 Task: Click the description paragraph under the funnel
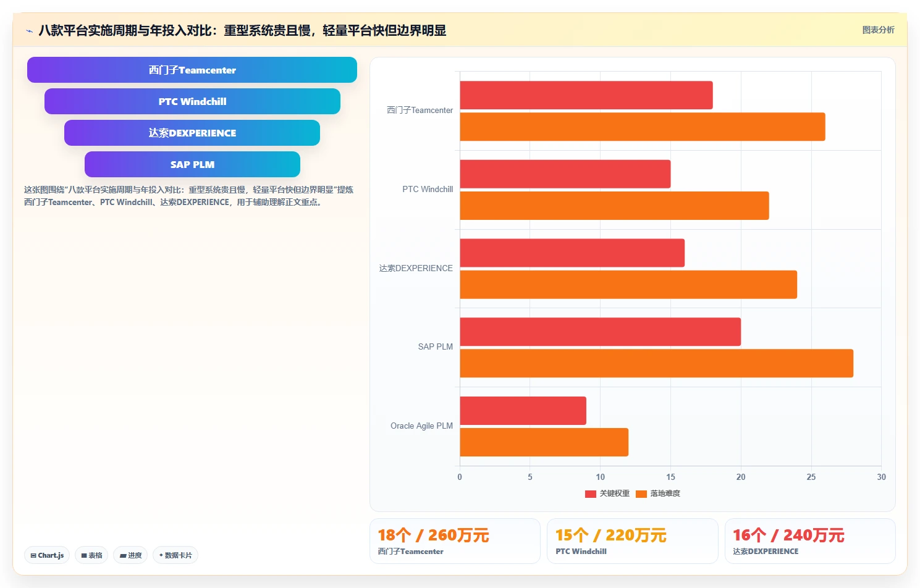pyautogui.click(x=189, y=196)
